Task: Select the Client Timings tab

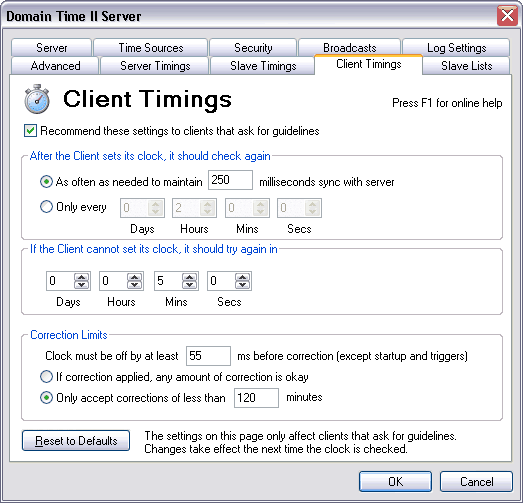Action: tap(369, 64)
